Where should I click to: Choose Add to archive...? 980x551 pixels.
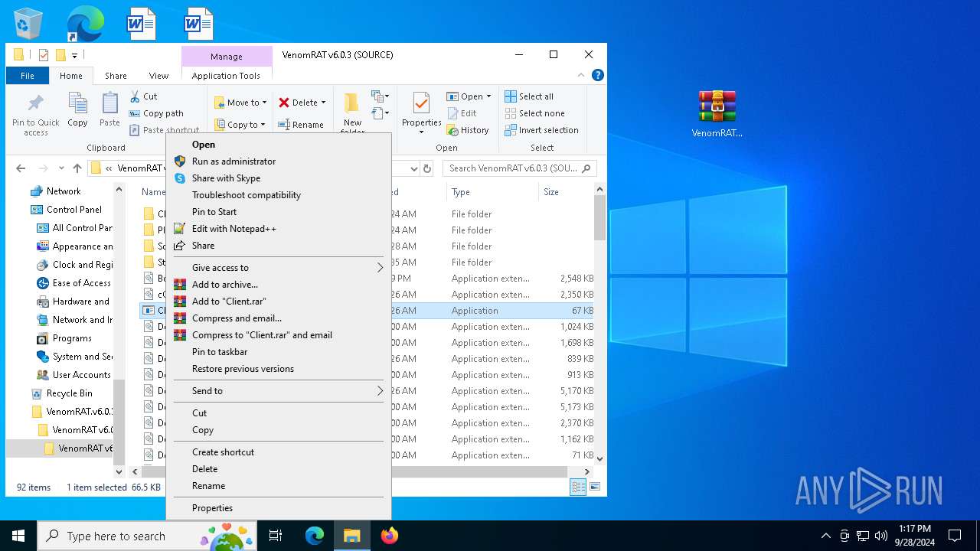click(x=279, y=285)
